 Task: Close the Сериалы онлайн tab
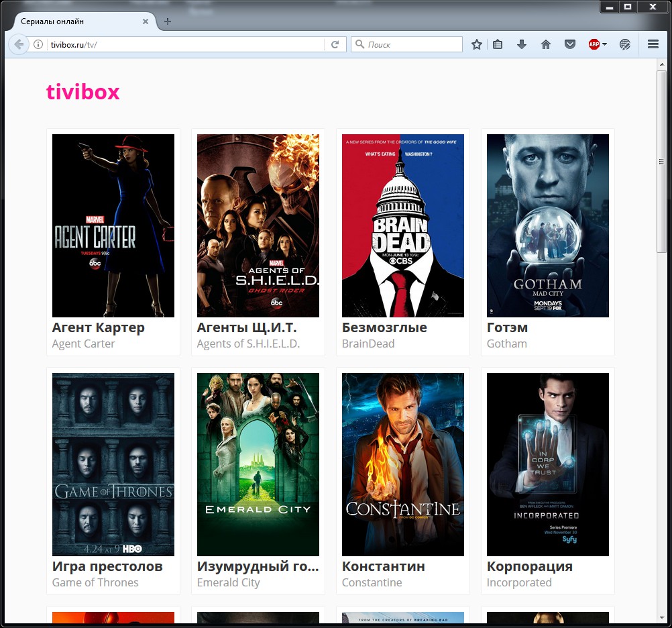pyautogui.click(x=146, y=21)
